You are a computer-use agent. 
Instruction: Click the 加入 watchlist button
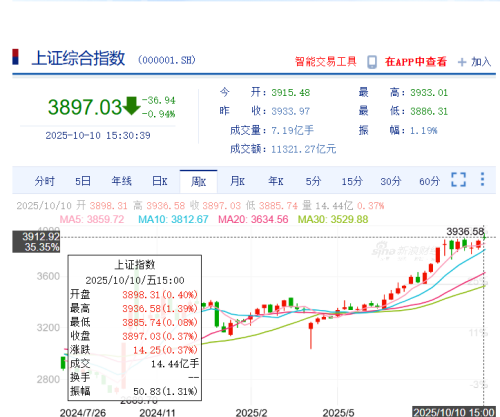coord(481,62)
